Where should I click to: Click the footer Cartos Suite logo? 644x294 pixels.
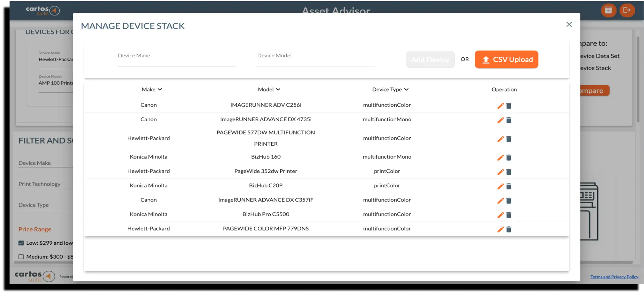35,276
